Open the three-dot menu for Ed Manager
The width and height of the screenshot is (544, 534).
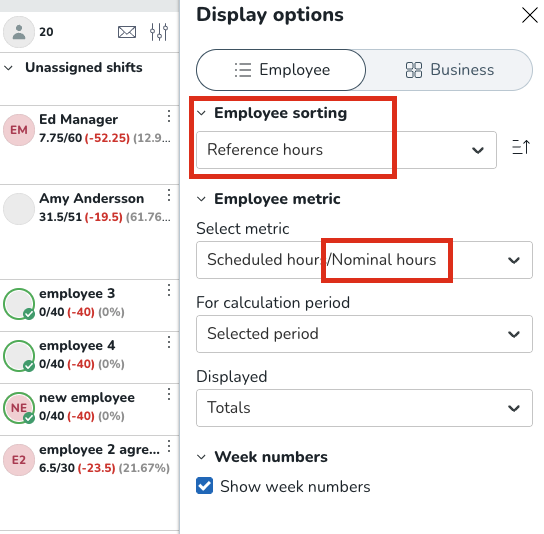point(169,116)
